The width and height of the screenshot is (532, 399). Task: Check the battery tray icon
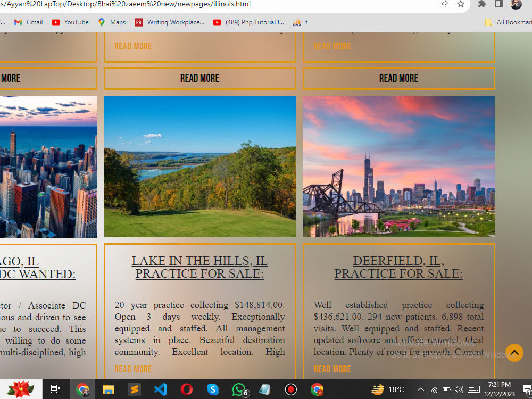pyautogui.click(x=446, y=389)
